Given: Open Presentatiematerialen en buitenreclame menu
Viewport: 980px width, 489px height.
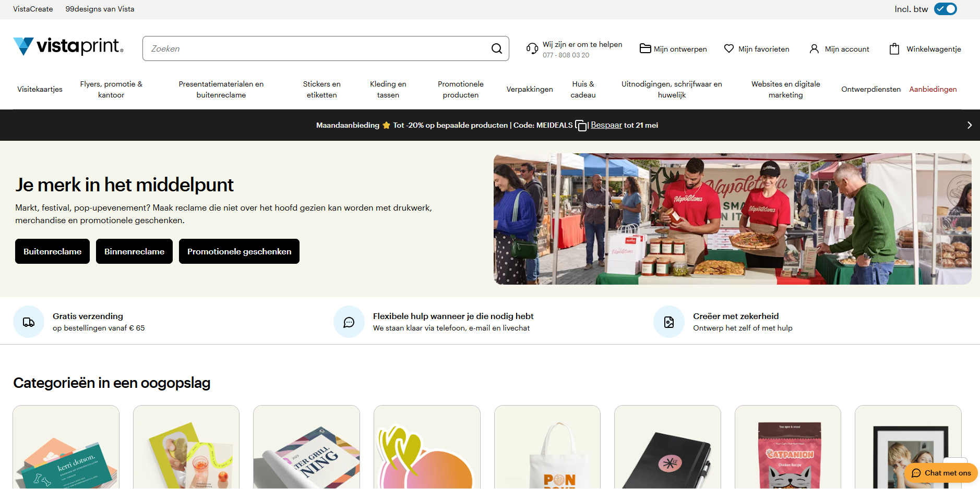Looking at the screenshot, I should pyautogui.click(x=221, y=89).
